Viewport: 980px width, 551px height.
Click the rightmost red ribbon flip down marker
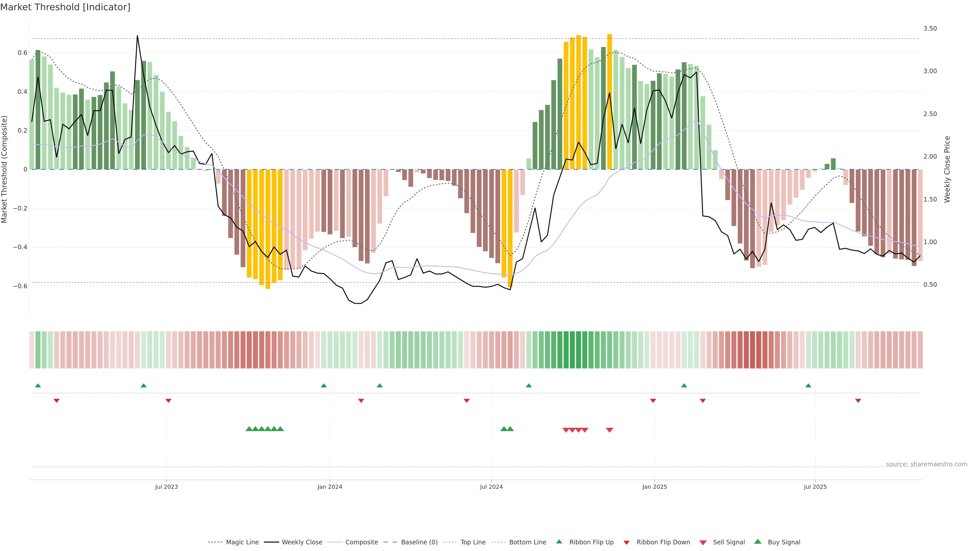(858, 400)
